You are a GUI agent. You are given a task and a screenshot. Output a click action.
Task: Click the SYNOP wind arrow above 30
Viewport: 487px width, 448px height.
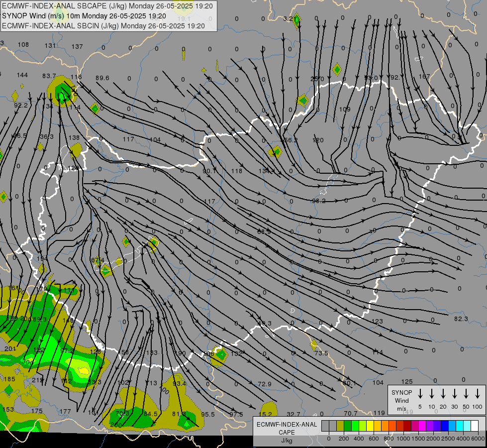tap(454, 394)
